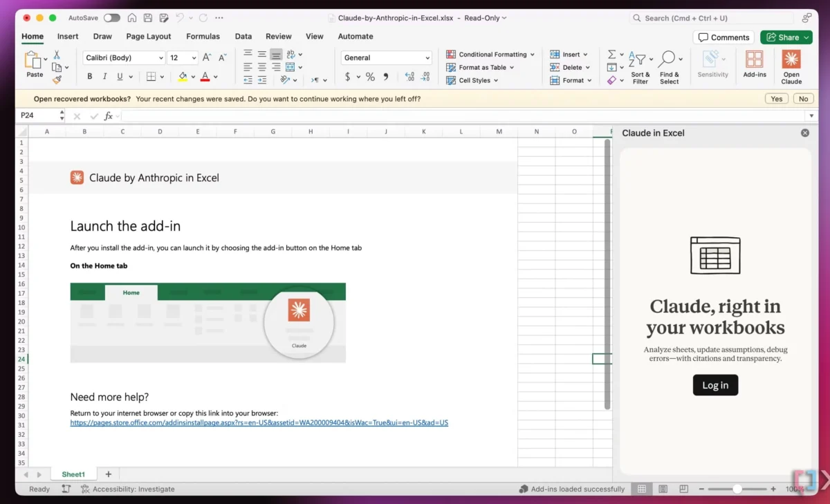Expand Format as Table menu
Image resolution: width=830 pixels, height=504 pixels.
pos(481,68)
